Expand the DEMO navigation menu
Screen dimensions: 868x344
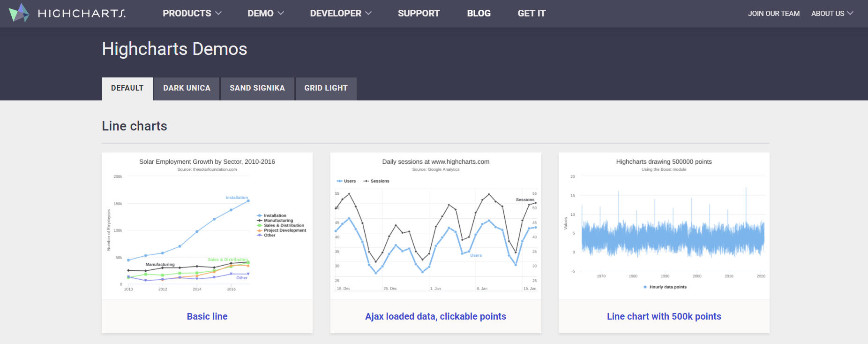(266, 13)
